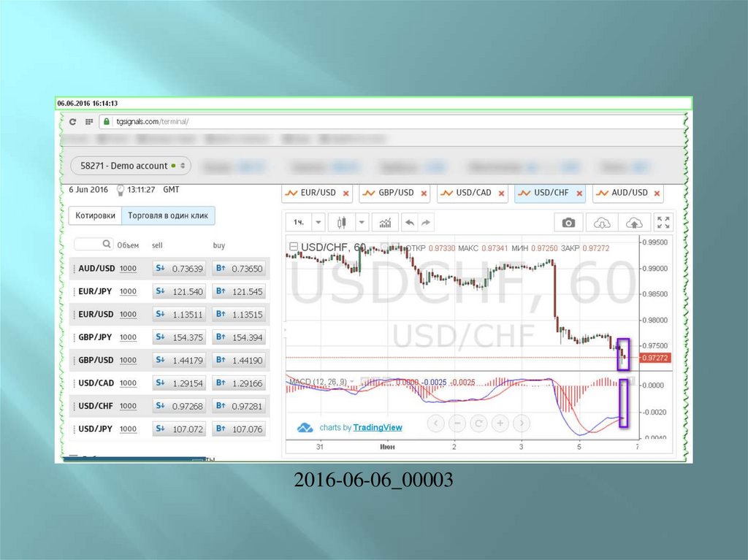Buy GBP/USD at 1.44190

tap(239, 360)
